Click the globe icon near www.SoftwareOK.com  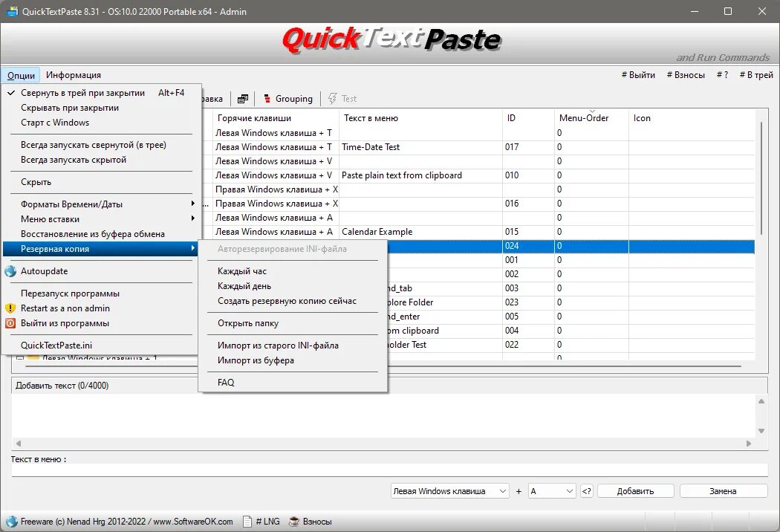tap(10, 521)
